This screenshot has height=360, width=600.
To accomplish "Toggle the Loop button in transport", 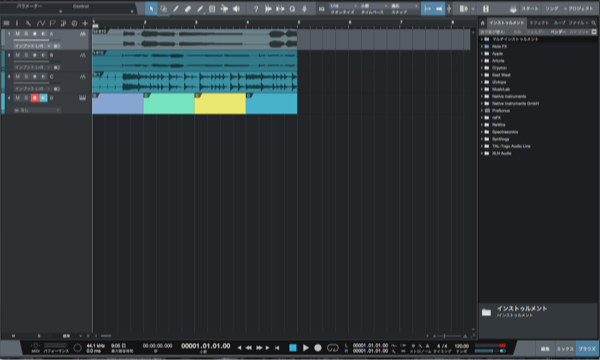I will coord(333,347).
